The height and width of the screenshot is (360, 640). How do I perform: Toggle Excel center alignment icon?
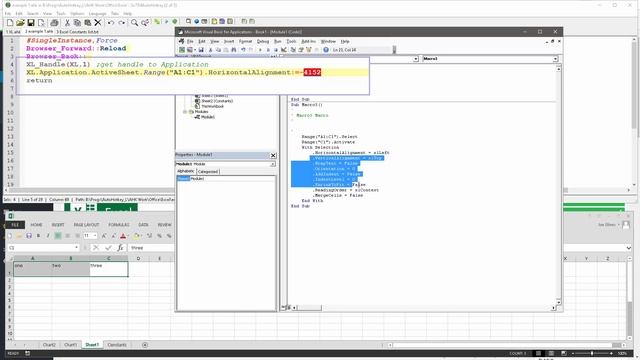(67, 236)
